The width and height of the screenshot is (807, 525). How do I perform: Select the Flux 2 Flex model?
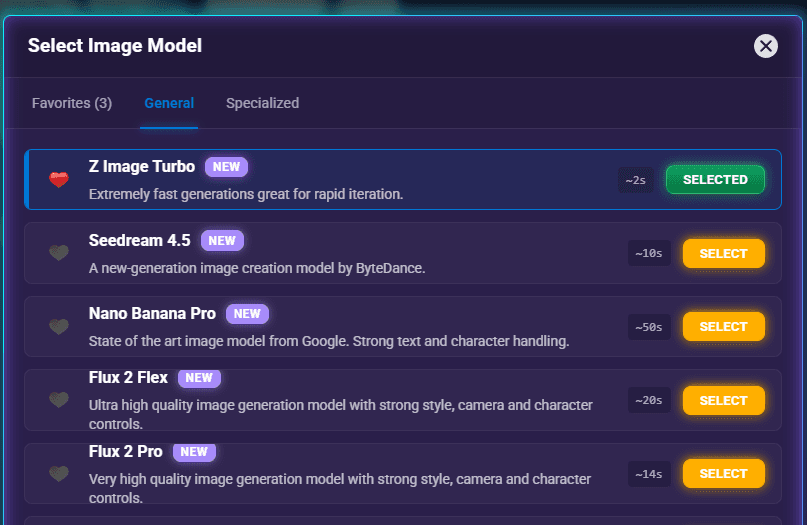(724, 400)
